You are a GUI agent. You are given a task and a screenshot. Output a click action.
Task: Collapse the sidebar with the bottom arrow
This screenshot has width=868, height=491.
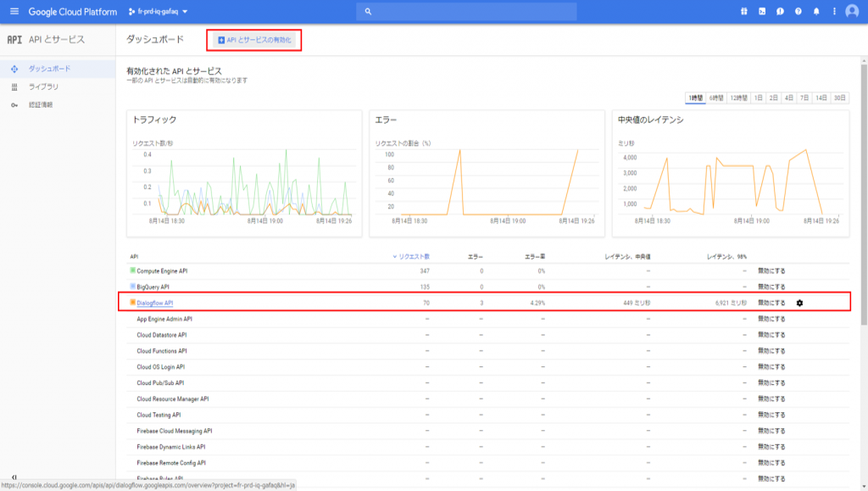click(14, 477)
